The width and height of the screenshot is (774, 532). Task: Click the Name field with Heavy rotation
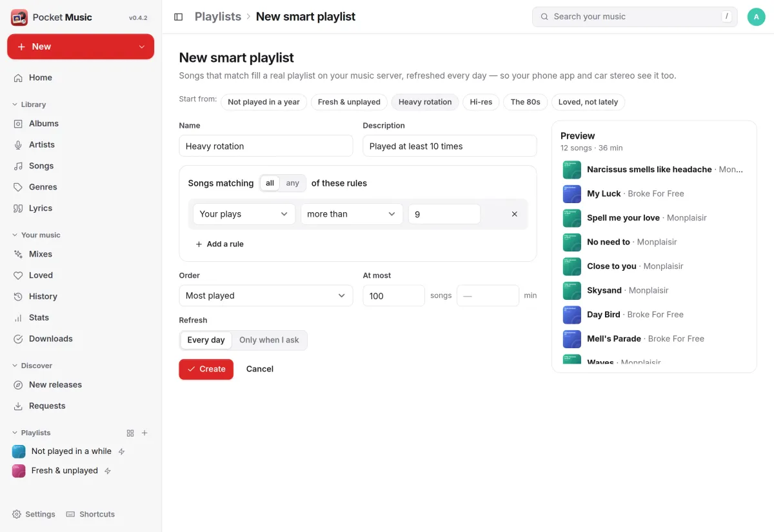click(266, 146)
